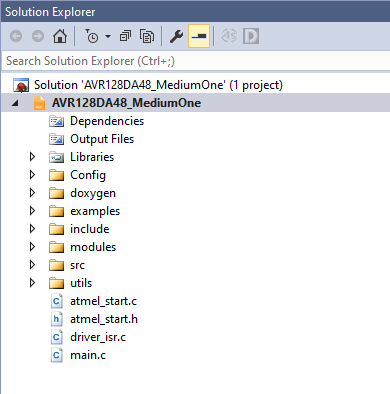Click the doxygen folder icon
This screenshot has height=394, width=390.
(56, 193)
